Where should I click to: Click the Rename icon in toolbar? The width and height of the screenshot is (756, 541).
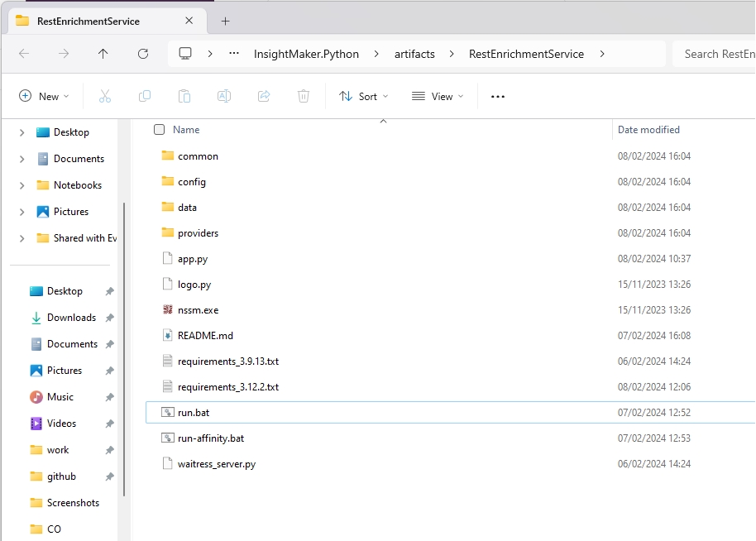pyautogui.click(x=223, y=97)
